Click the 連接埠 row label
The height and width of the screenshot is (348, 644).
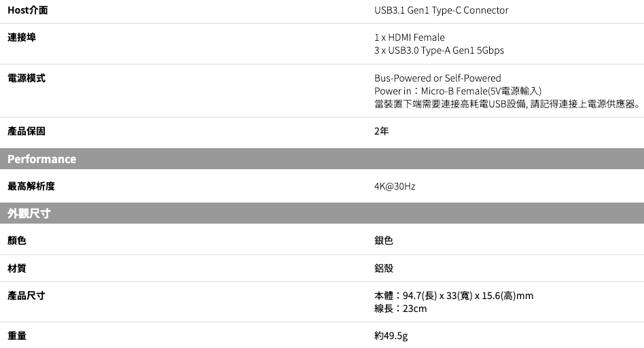point(22,37)
